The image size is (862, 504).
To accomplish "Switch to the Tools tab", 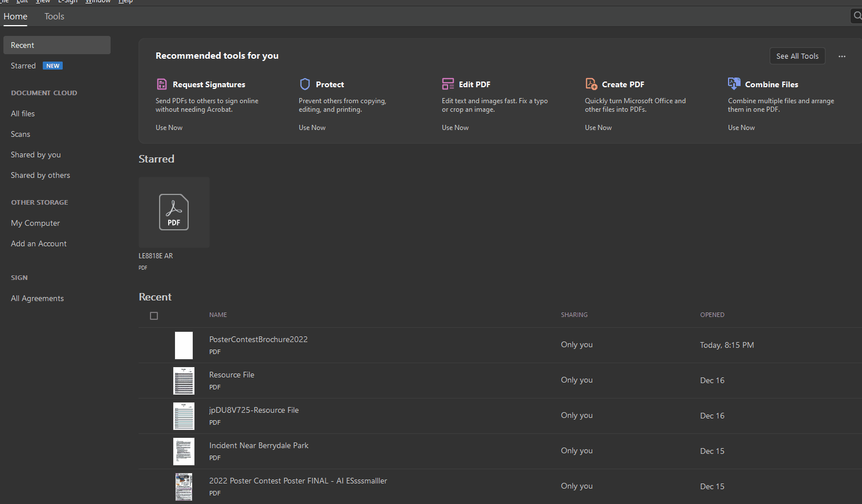I will click(x=54, y=16).
